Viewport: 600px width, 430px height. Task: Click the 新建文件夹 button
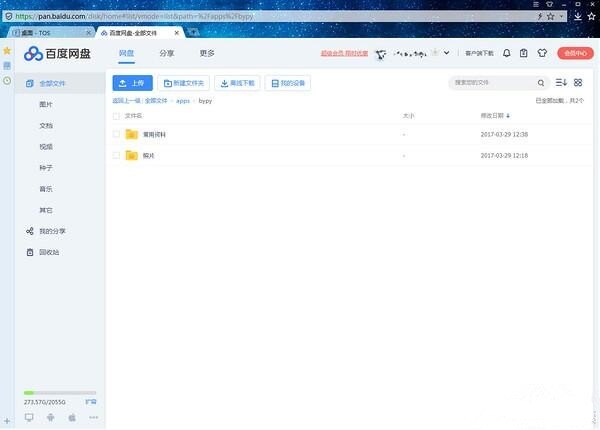tap(183, 83)
